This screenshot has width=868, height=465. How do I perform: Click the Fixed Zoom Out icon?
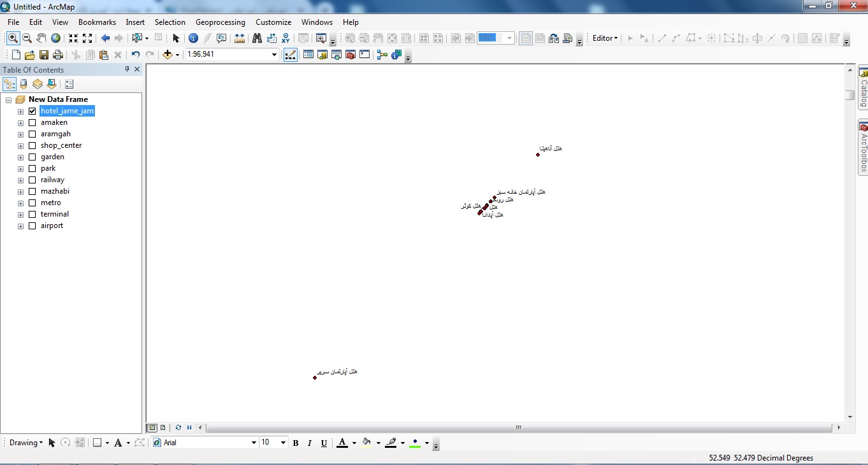point(87,38)
